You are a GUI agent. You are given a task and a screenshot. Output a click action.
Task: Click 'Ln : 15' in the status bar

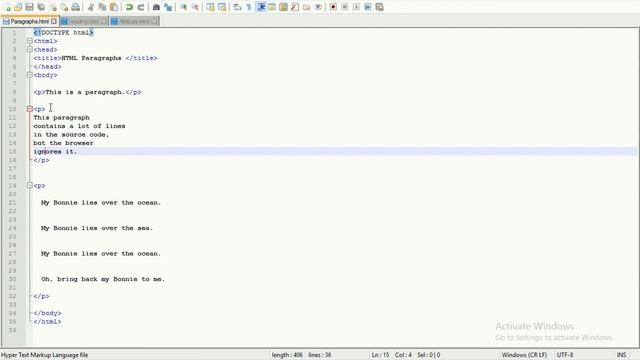coord(380,355)
